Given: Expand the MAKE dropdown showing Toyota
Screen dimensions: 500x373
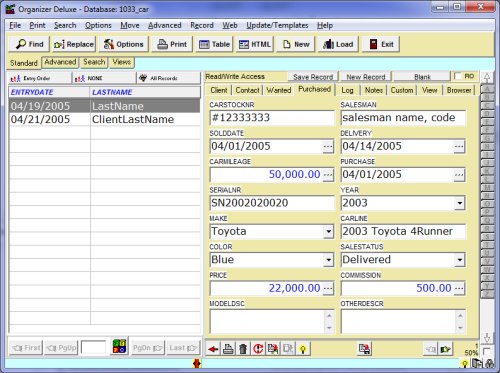Looking at the screenshot, I should 328,231.
